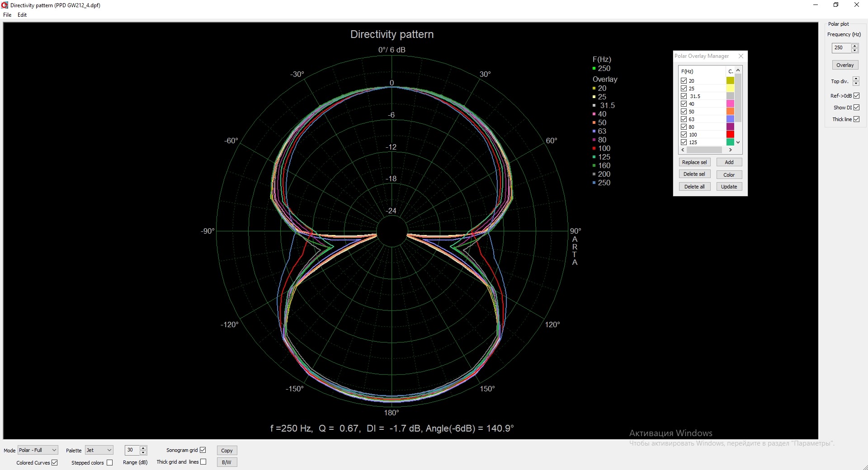Click the Delete all button

[x=694, y=187]
